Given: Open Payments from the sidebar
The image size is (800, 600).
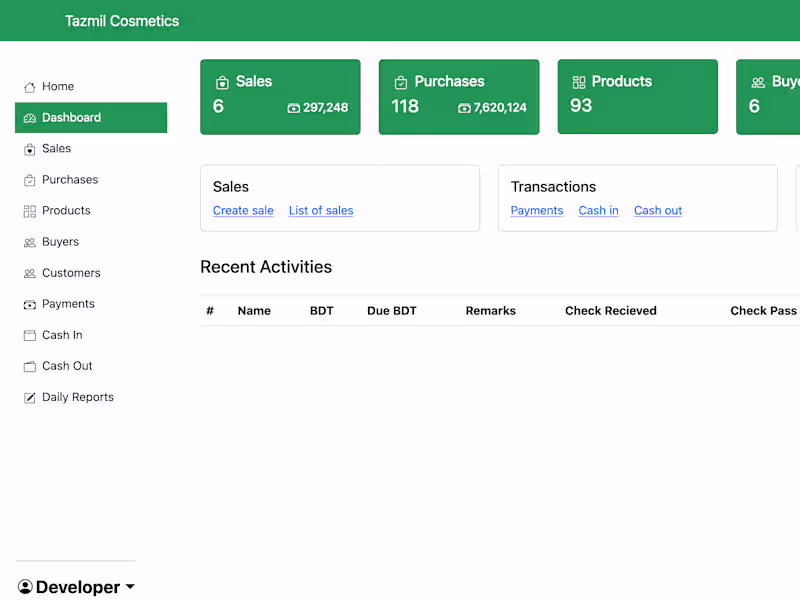Looking at the screenshot, I should coord(91,304).
